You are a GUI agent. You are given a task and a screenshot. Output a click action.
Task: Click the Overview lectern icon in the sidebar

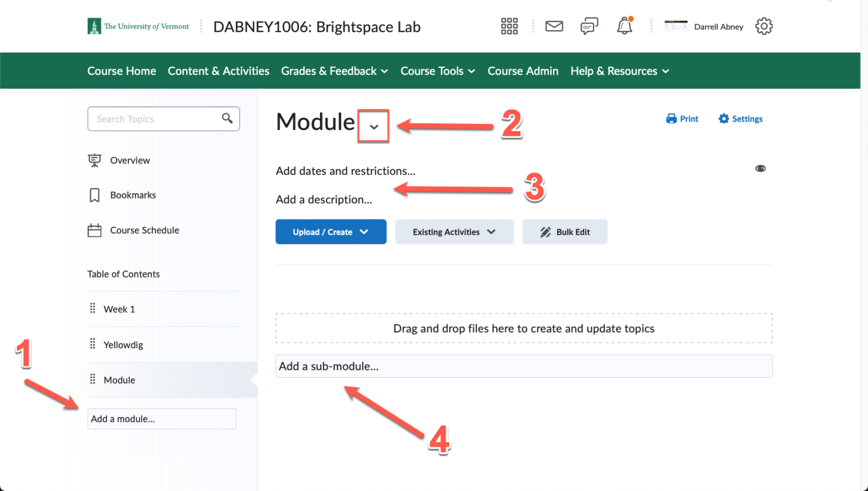click(94, 160)
